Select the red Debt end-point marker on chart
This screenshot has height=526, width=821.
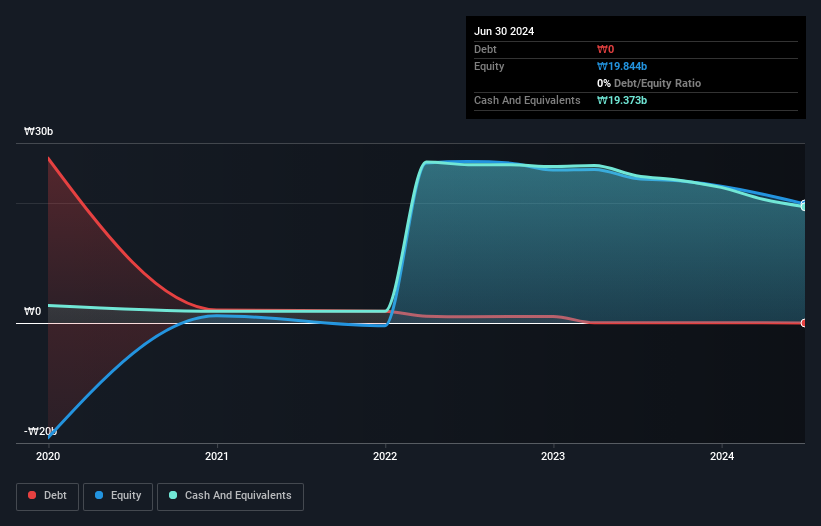[804, 323]
